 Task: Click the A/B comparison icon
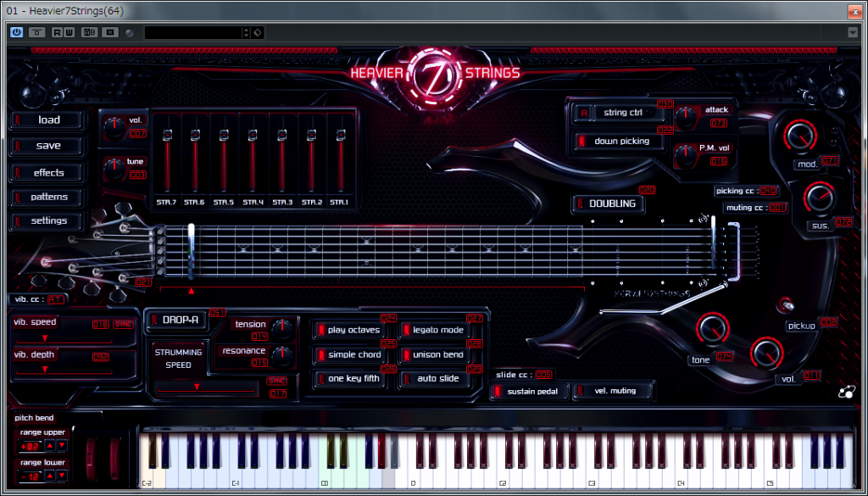(89, 32)
